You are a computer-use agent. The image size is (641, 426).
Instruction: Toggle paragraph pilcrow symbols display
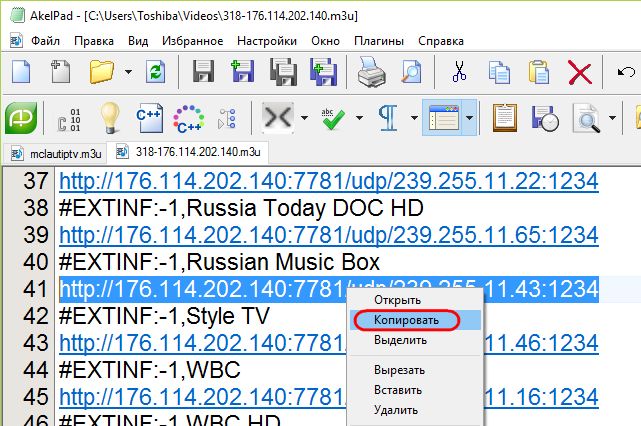tap(388, 118)
